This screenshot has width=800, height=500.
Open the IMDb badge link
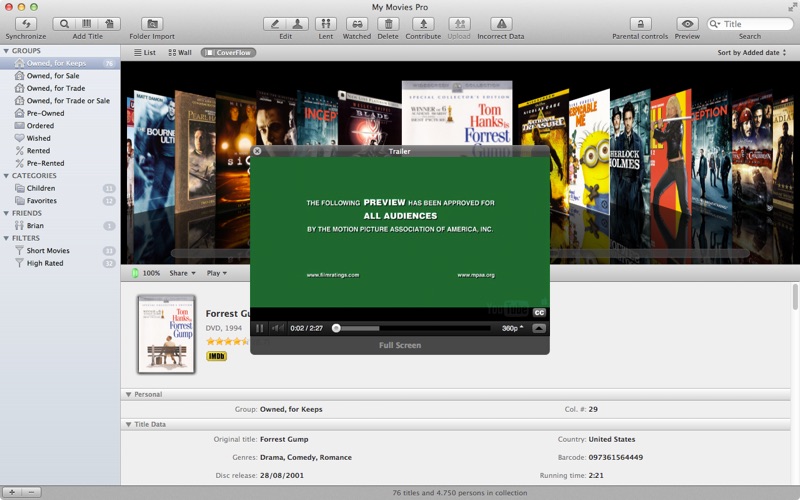pos(216,356)
